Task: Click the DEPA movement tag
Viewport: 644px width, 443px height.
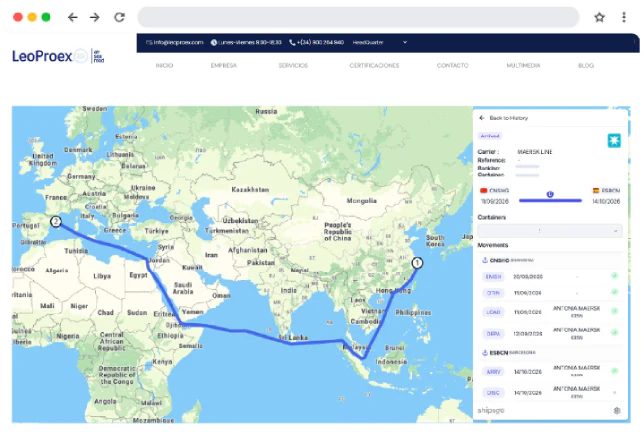Action: tap(493, 334)
